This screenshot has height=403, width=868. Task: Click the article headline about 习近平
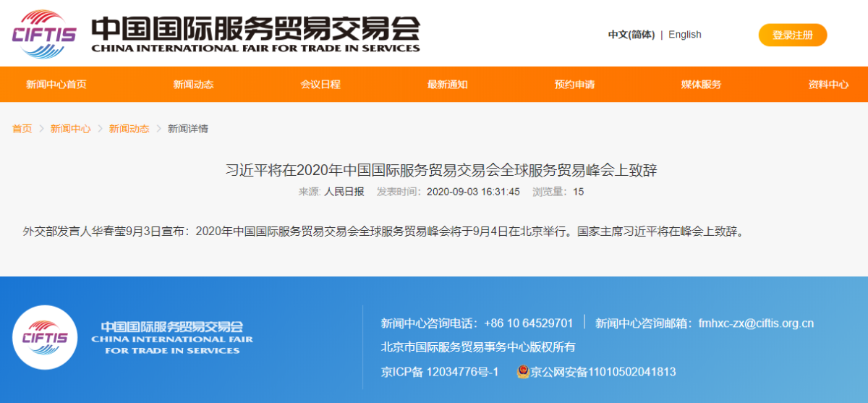(x=441, y=171)
